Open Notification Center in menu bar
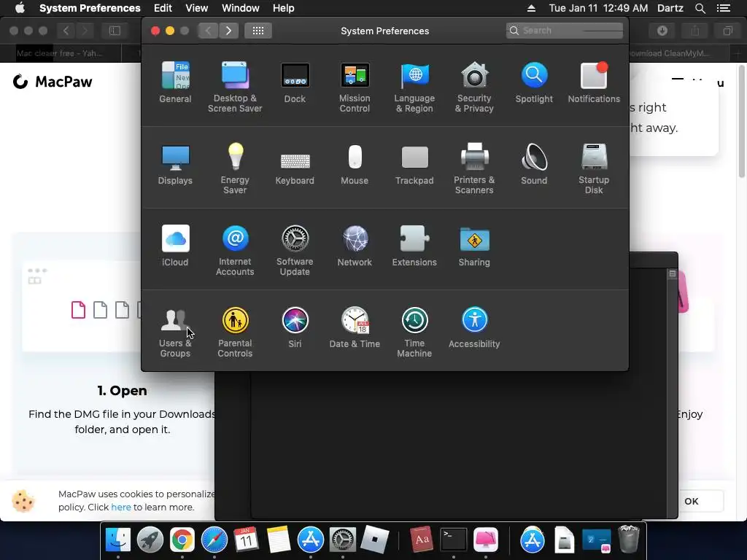The width and height of the screenshot is (747, 560). click(x=724, y=8)
